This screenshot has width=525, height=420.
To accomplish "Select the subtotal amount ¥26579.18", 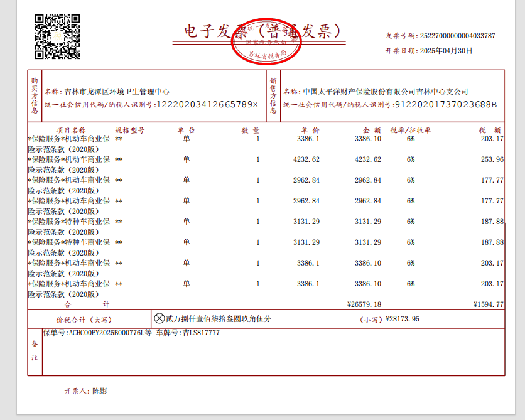I will point(364,304).
